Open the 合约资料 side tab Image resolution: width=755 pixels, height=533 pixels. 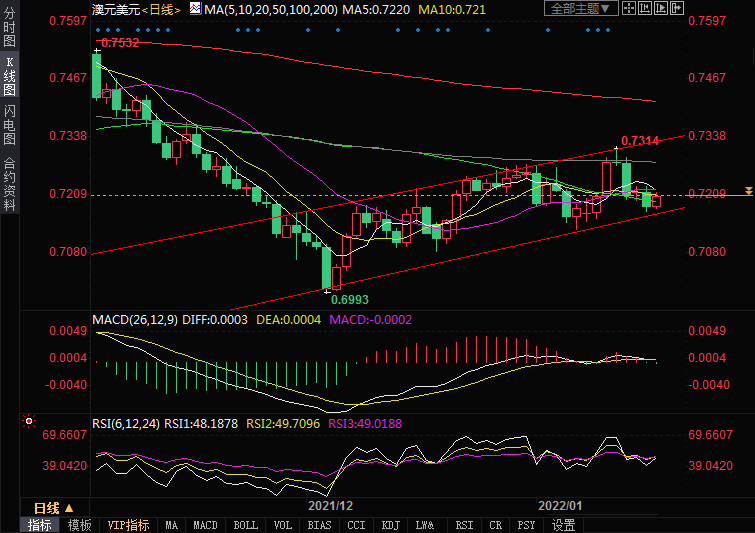pyautogui.click(x=9, y=183)
